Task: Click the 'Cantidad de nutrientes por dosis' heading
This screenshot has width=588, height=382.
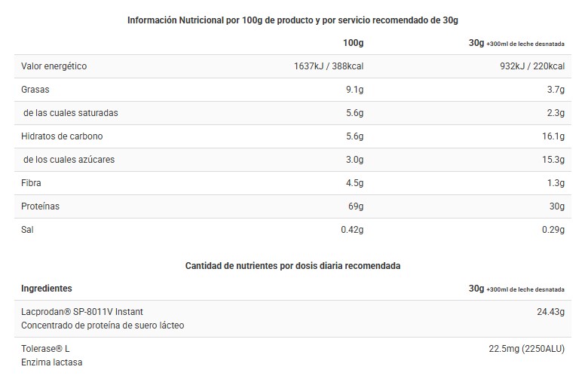Action: [x=292, y=266]
